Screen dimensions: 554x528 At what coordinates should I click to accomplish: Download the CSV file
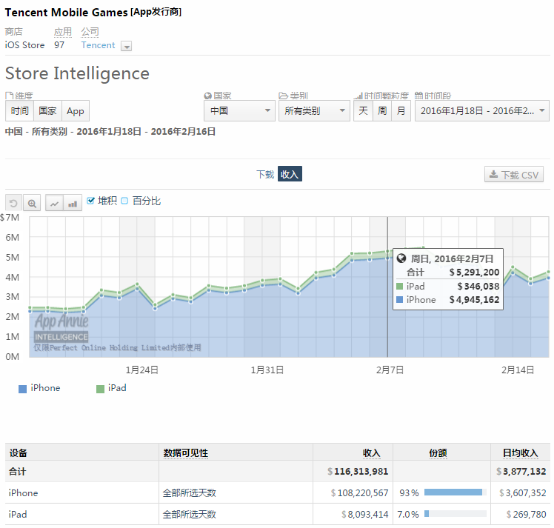[x=514, y=175]
